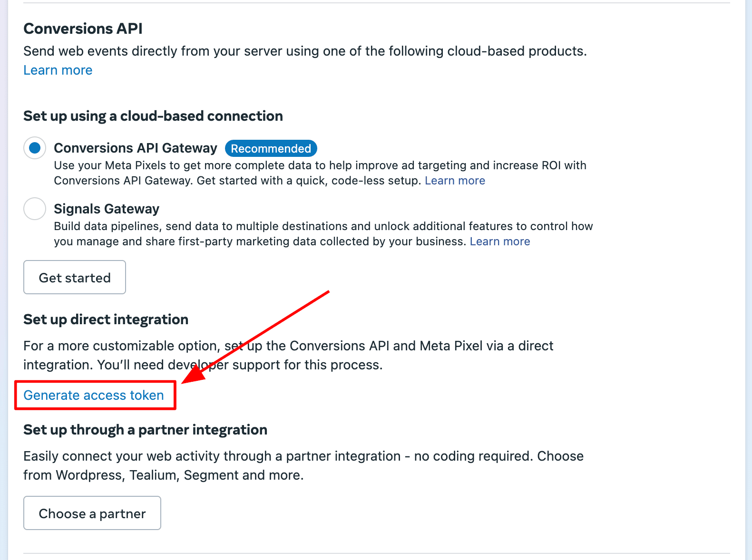
Task: Click the cloud-based connection subheading
Action: pos(153,116)
